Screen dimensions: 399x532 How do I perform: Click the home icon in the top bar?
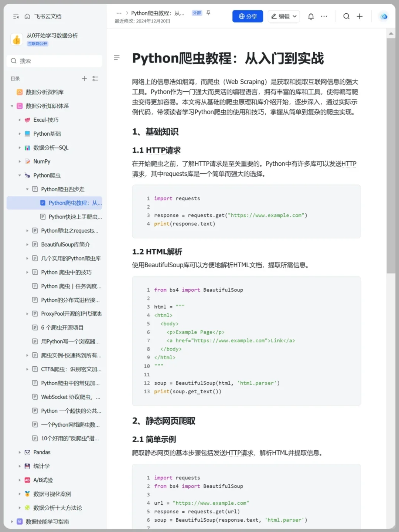coord(27,16)
